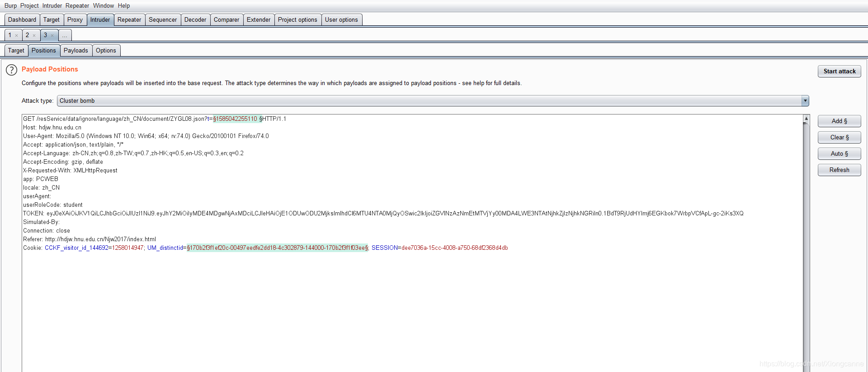Viewport: 868px width, 372px height.
Task: Click the Attack type label
Action: coord(38,101)
